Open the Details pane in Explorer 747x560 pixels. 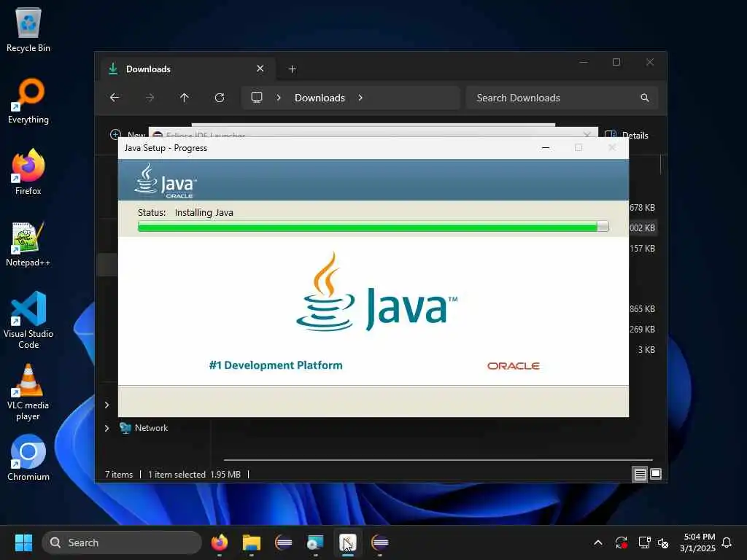[x=627, y=135]
